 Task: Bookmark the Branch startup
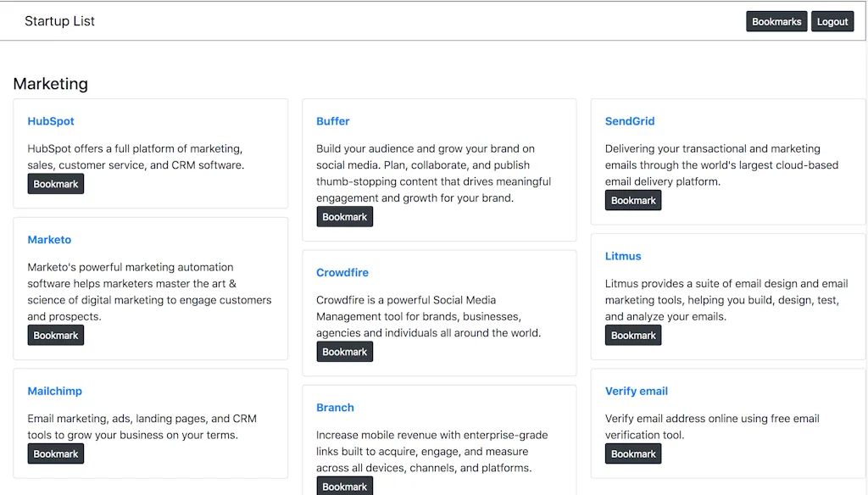[x=344, y=486]
